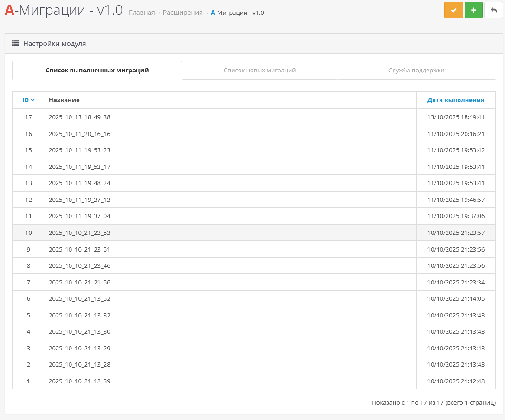Click the green plus button
505x420 pixels.
[x=473, y=10]
